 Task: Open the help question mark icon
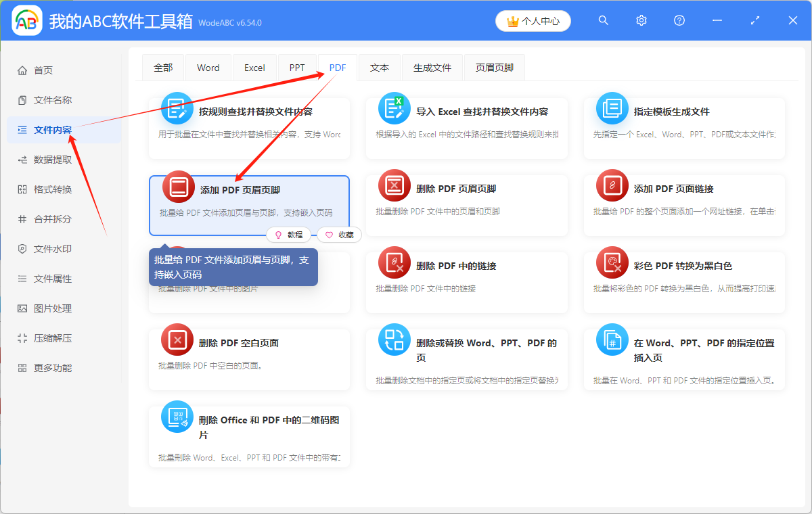pos(679,20)
